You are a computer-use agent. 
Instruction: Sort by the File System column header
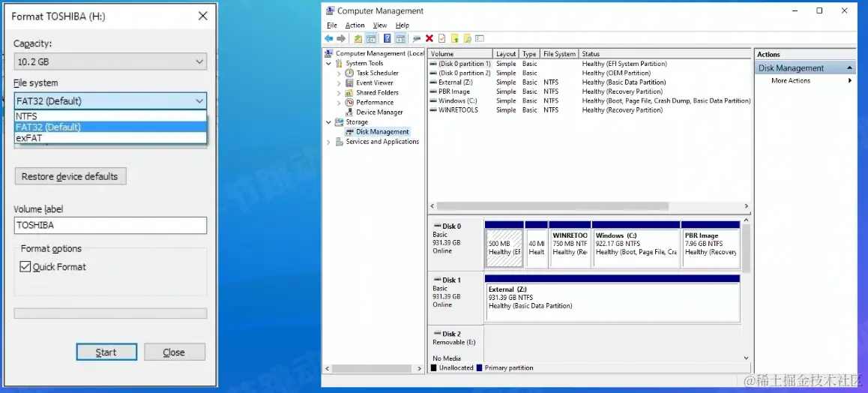pyautogui.click(x=560, y=54)
